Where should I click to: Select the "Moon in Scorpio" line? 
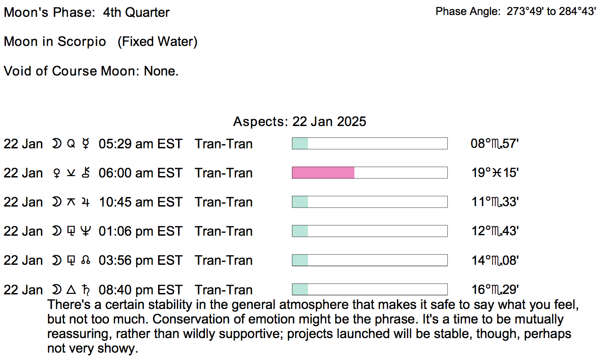click(x=100, y=42)
